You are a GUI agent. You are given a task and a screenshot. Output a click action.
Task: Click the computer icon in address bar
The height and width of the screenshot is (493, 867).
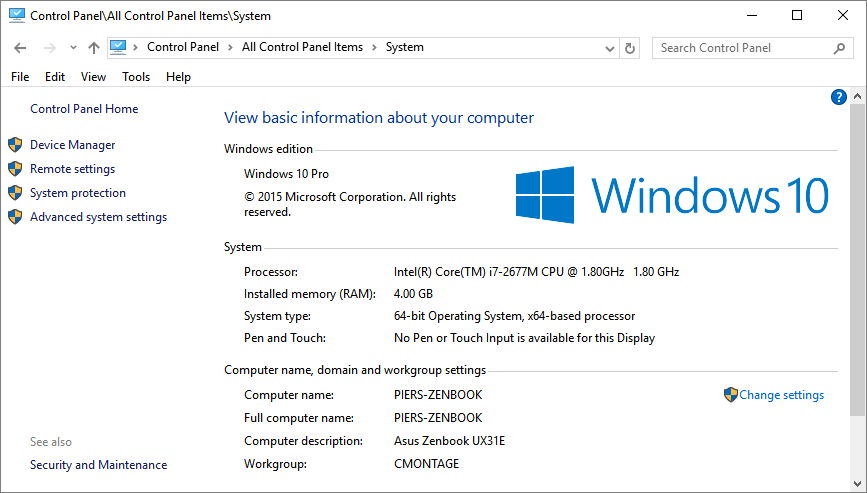click(x=118, y=48)
